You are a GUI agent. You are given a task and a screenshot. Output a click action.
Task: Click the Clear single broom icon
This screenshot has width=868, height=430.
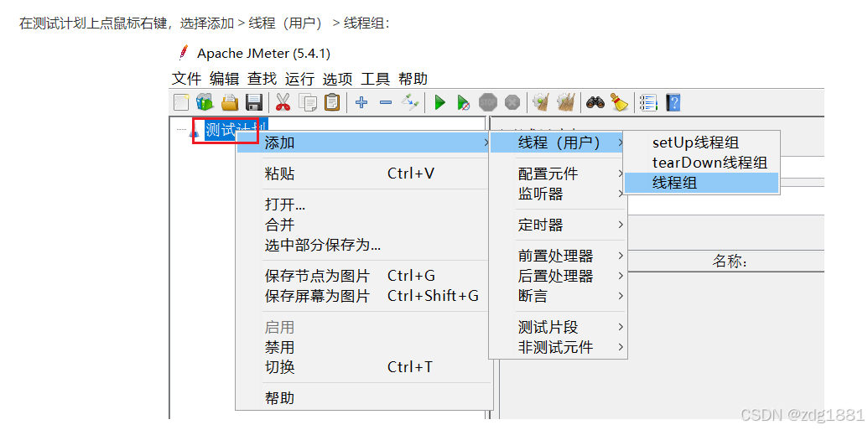[540, 102]
